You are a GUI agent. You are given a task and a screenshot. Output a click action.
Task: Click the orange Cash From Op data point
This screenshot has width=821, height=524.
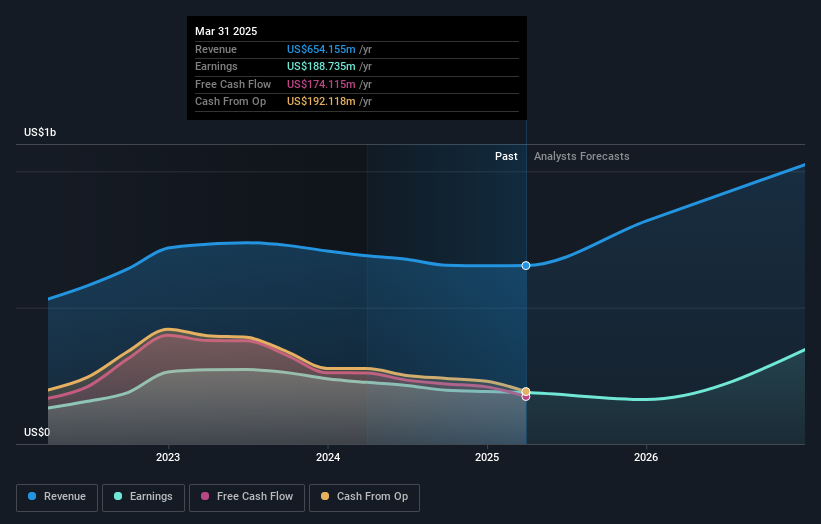(526, 391)
